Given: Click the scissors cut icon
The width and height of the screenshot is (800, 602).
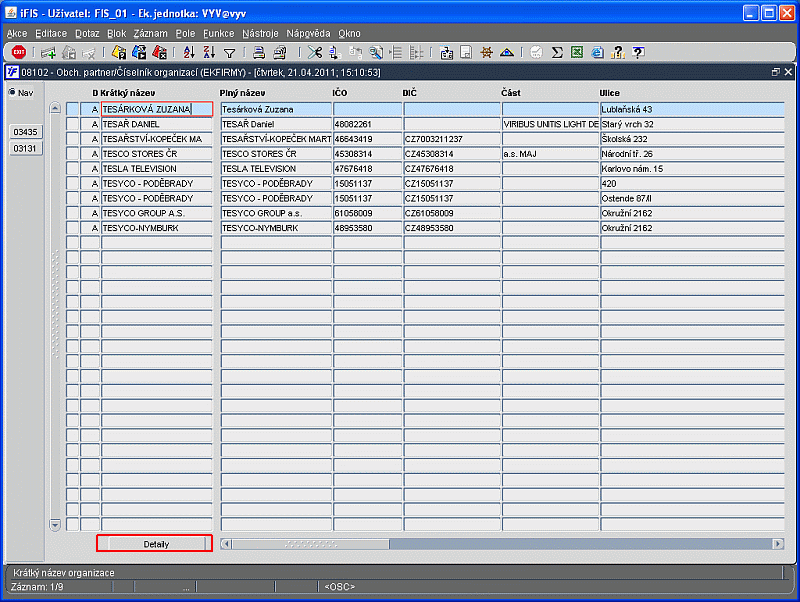Looking at the screenshot, I should pos(315,52).
